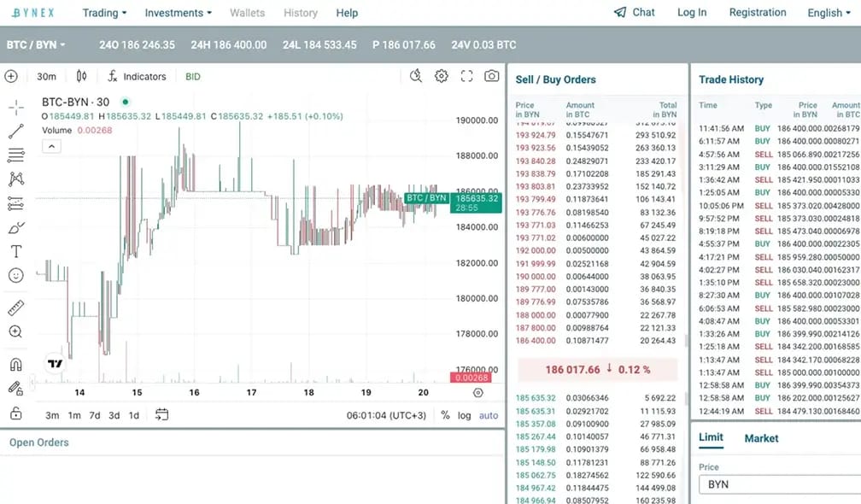Click the quick search magnifier icon
The height and width of the screenshot is (504, 861).
pos(416,76)
